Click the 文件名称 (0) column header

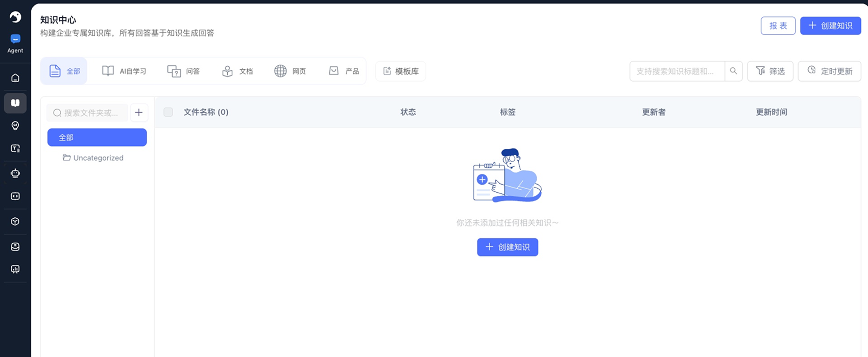(x=206, y=112)
